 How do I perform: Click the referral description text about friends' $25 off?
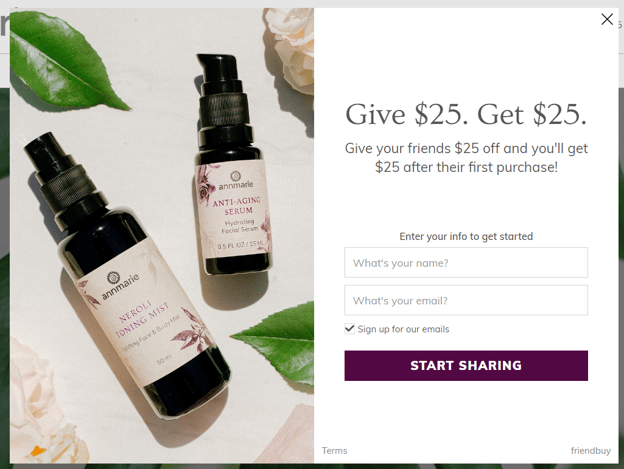[x=466, y=158]
